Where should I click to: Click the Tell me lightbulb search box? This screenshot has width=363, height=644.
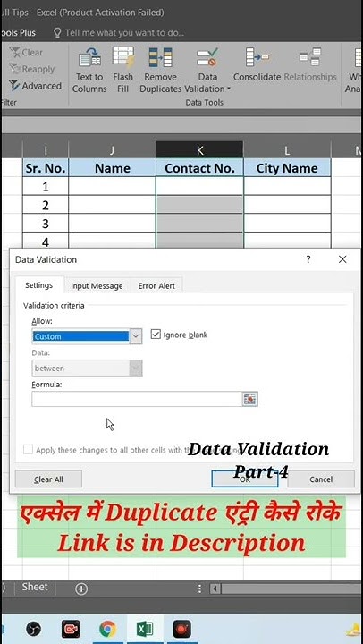[x=119, y=32]
